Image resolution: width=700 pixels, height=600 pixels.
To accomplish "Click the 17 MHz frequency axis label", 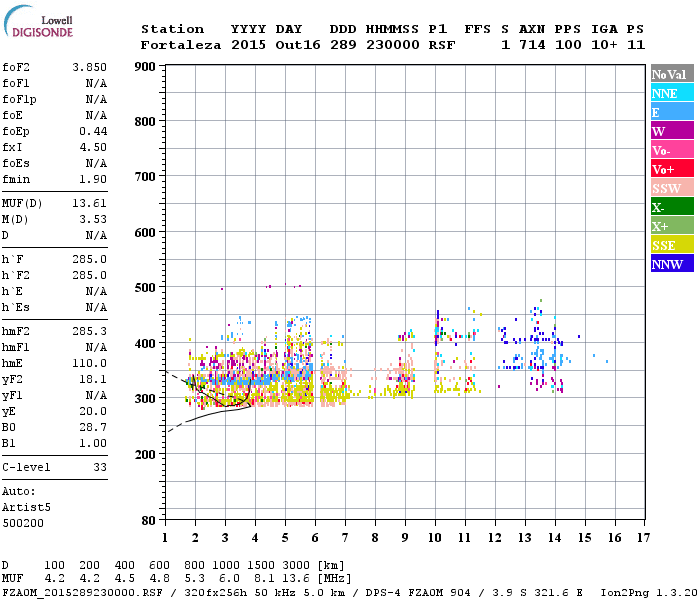I will click(x=643, y=538).
